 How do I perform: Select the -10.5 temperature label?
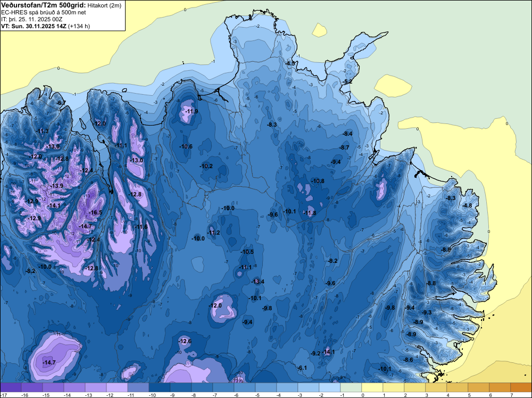(247, 252)
